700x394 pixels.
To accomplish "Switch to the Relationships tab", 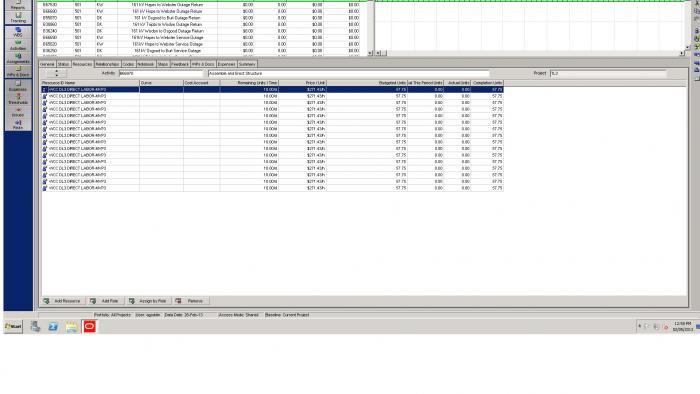I will [107, 64].
